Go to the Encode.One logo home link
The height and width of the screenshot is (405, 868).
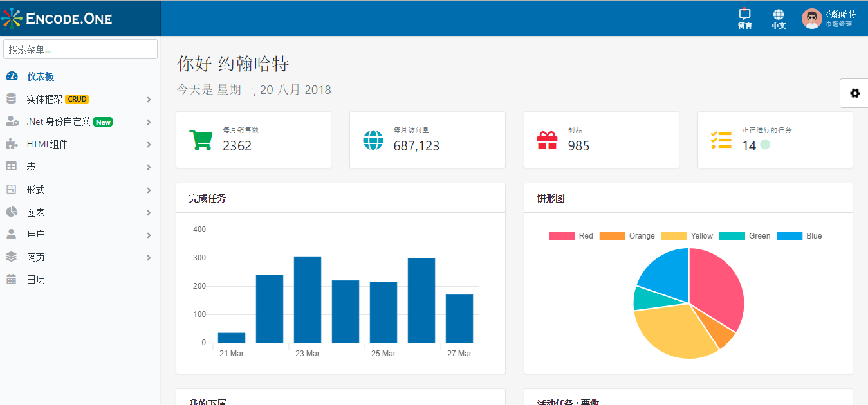point(57,19)
